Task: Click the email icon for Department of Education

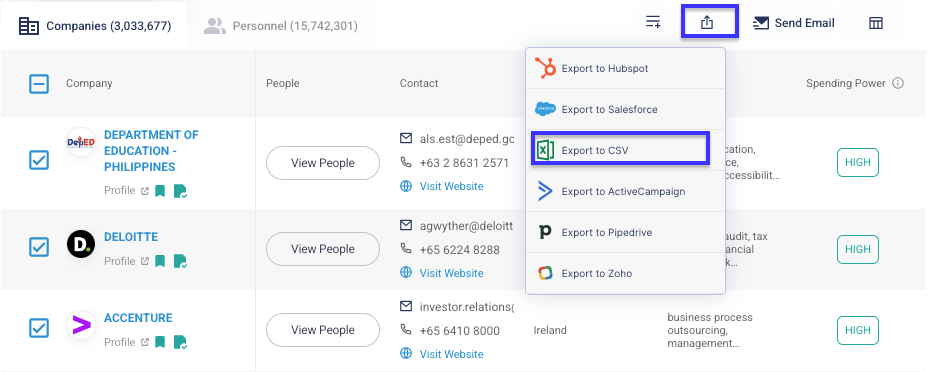Action: (406, 138)
